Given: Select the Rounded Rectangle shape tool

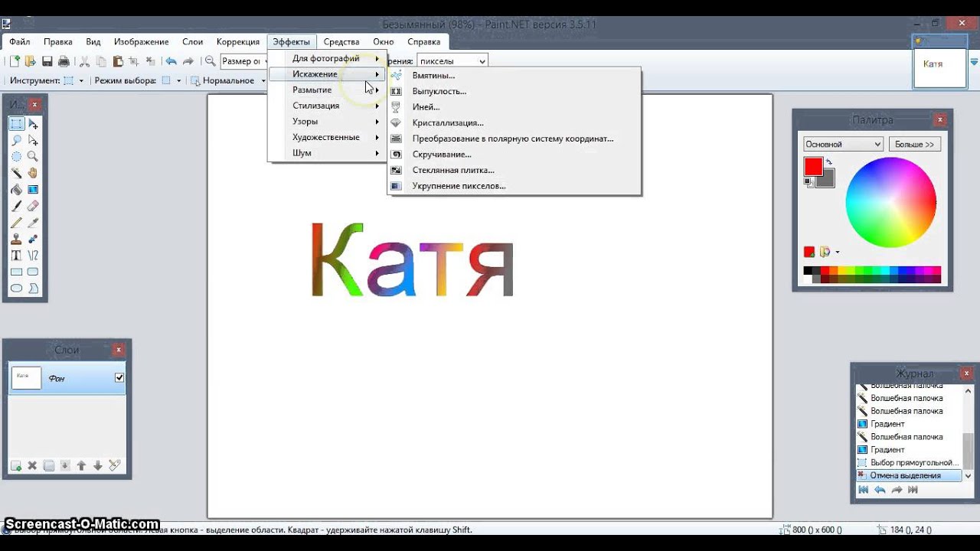Looking at the screenshot, I should pyautogui.click(x=33, y=272).
